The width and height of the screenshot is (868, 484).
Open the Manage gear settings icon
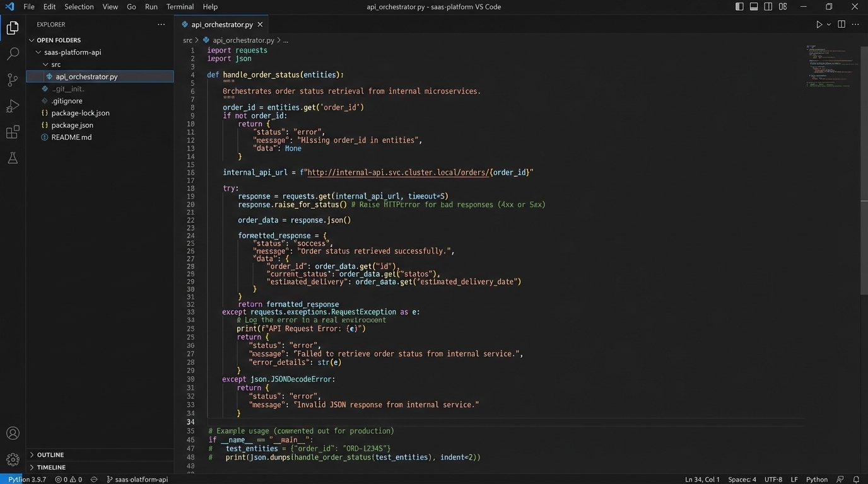[13, 459]
